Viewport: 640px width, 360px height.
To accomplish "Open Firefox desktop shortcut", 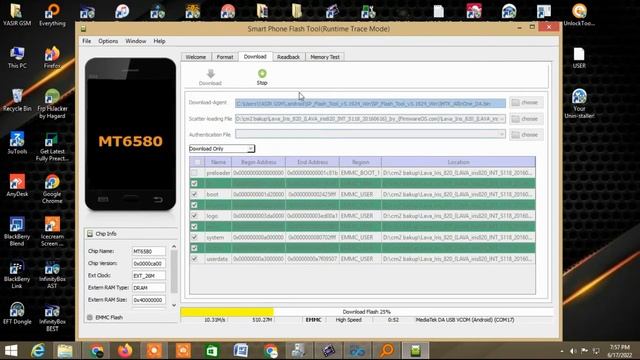I will coord(52,57).
